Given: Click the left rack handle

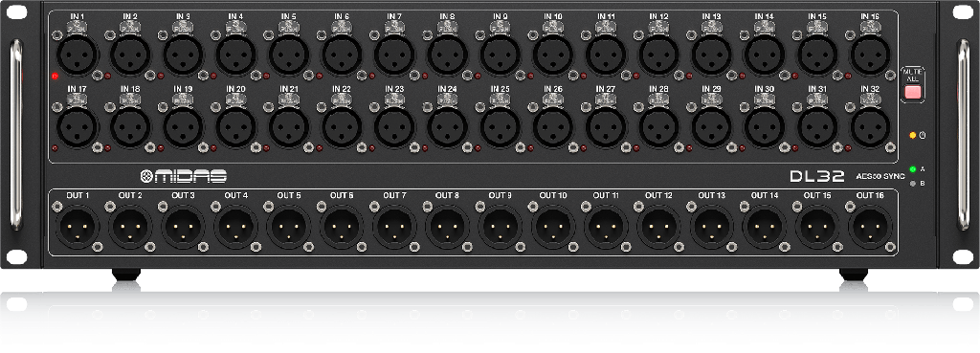Looking at the screenshot, I should point(15,134).
